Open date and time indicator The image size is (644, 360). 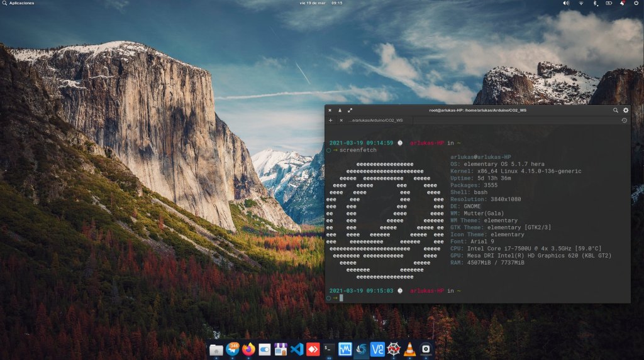pos(321,3)
